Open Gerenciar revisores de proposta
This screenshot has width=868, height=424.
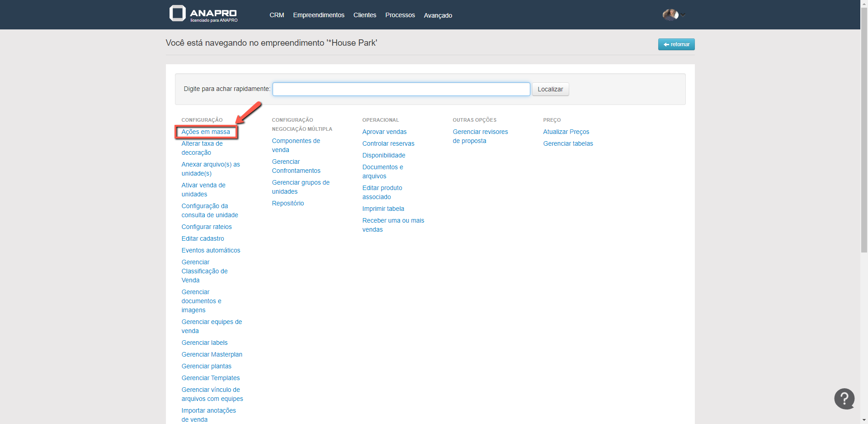[x=480, y=136]
